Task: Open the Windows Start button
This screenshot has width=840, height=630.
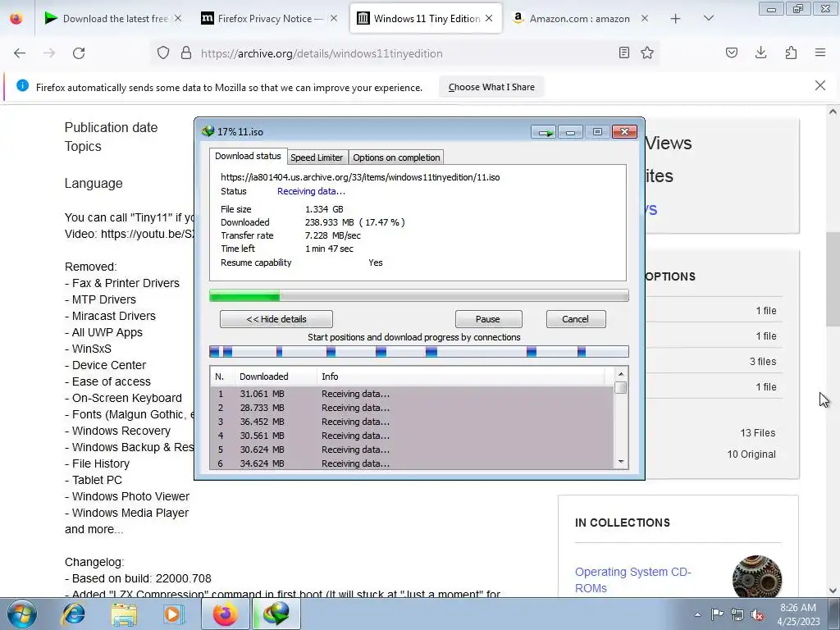Action: click(21, 614)
